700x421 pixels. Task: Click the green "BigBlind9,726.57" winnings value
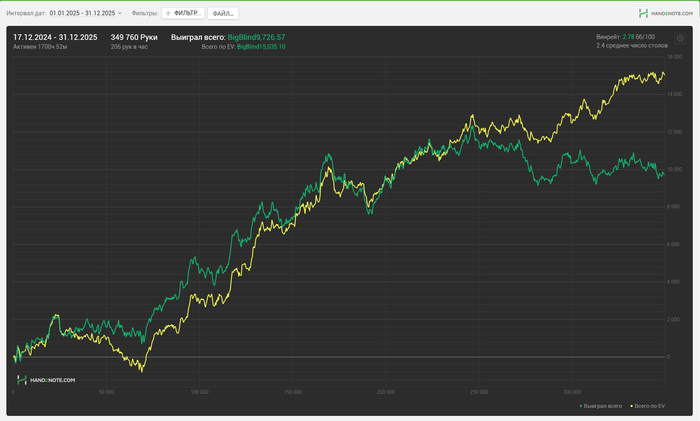[x=256, y=37]
